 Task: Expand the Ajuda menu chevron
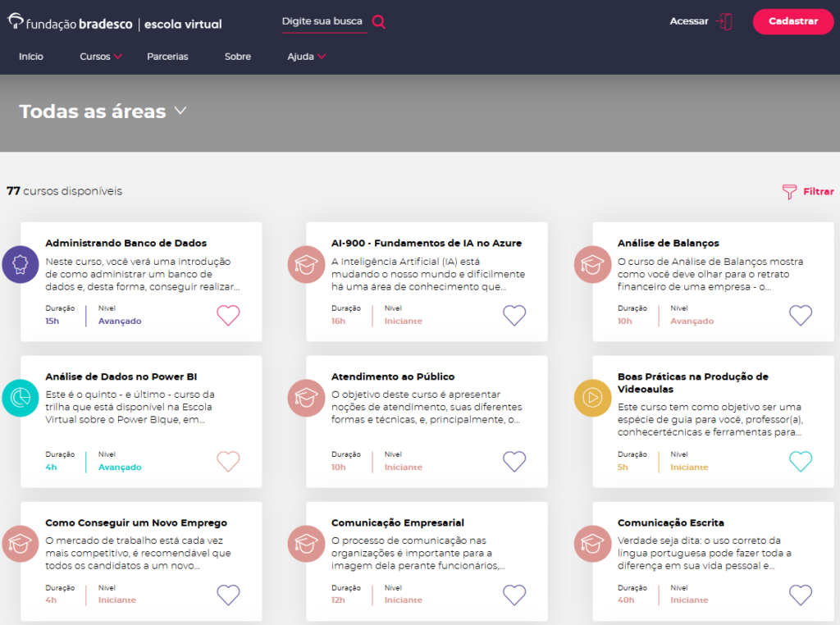tap(322, 57)
